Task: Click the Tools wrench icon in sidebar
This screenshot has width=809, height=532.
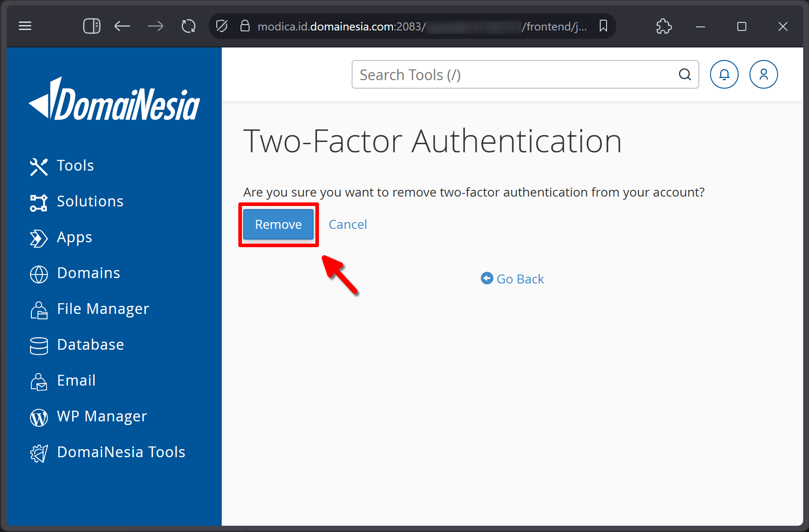Action: pyautogui.click(x=39, y=167)
